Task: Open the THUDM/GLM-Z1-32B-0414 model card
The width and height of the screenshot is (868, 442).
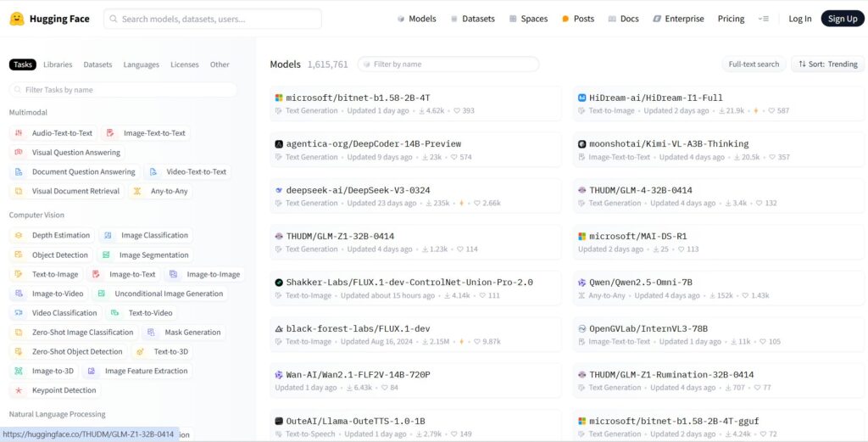Action: pos(415,242)
